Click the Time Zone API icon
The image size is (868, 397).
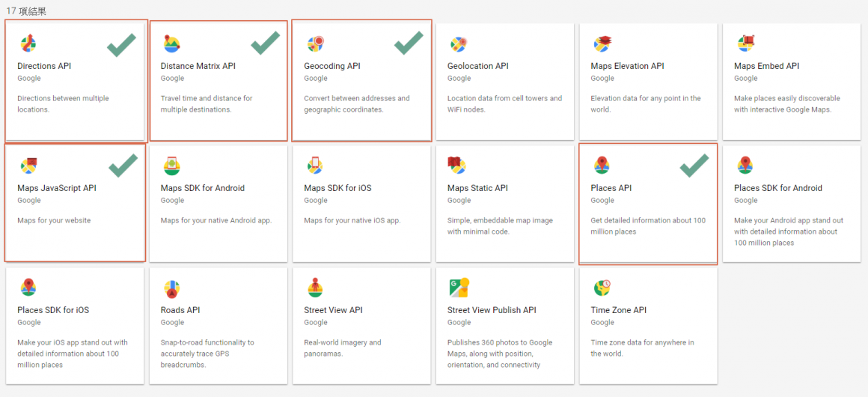602,287
